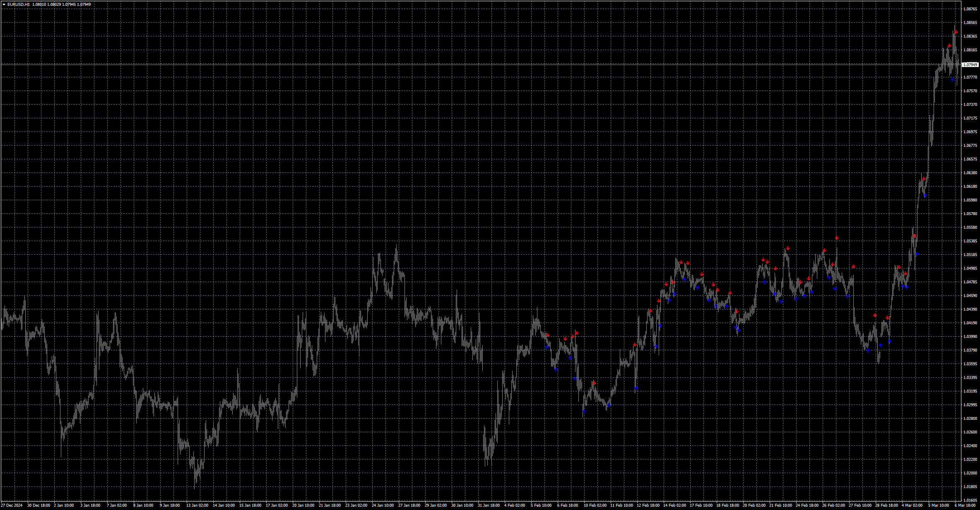Click the 15 Jan 18:00 time axis label
The image size is (980, 510).
[x=250, y=505]
